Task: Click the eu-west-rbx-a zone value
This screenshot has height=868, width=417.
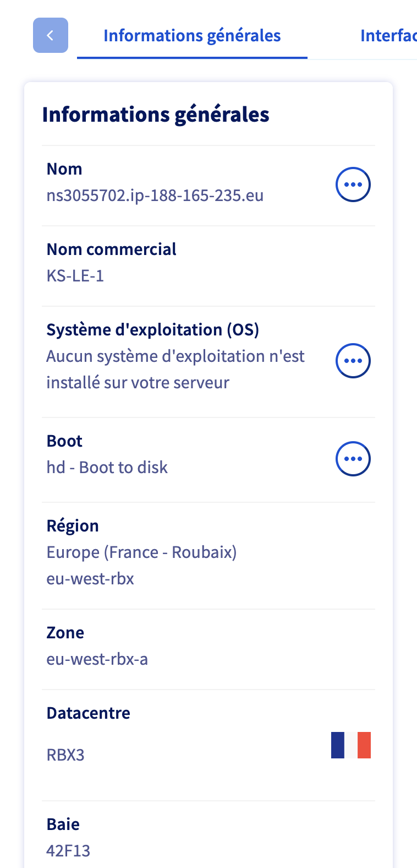Action: pos(97,659)
